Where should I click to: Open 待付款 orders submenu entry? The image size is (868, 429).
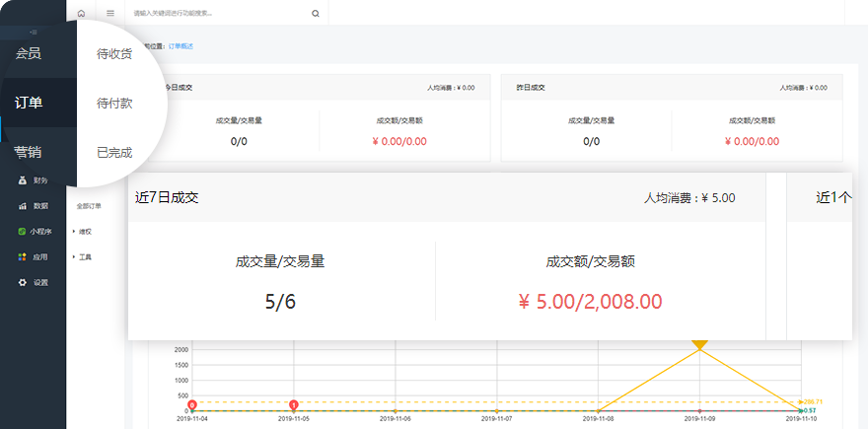point(114,103)
